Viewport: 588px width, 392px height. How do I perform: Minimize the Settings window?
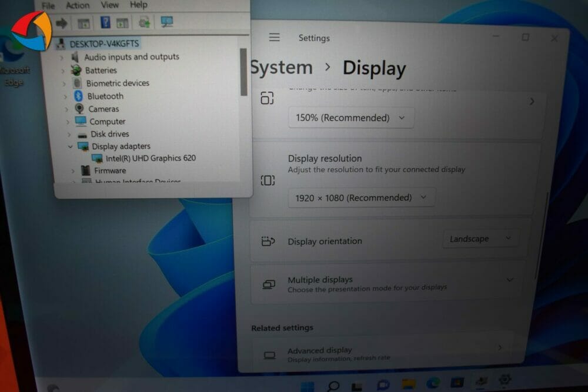[496, 36]
